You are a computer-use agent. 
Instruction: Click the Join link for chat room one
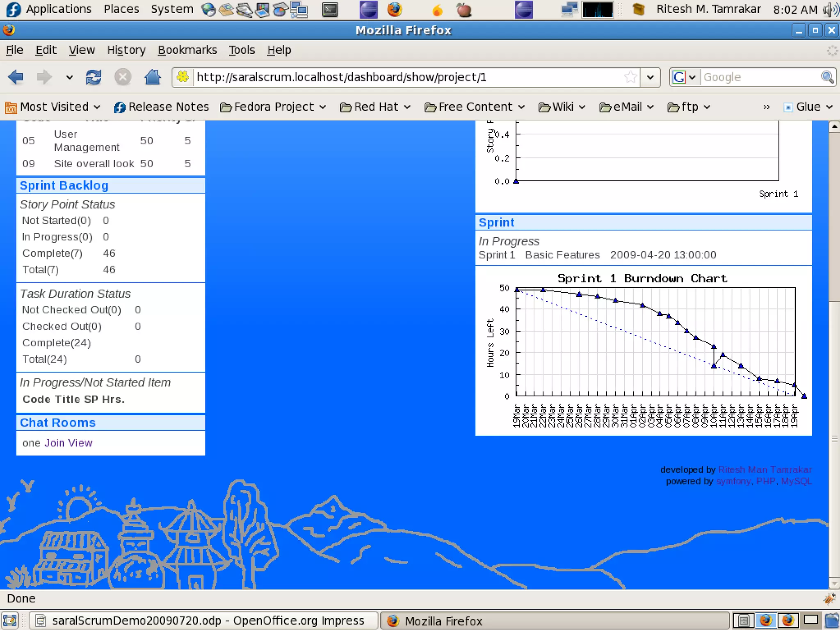tap(55, 443)
